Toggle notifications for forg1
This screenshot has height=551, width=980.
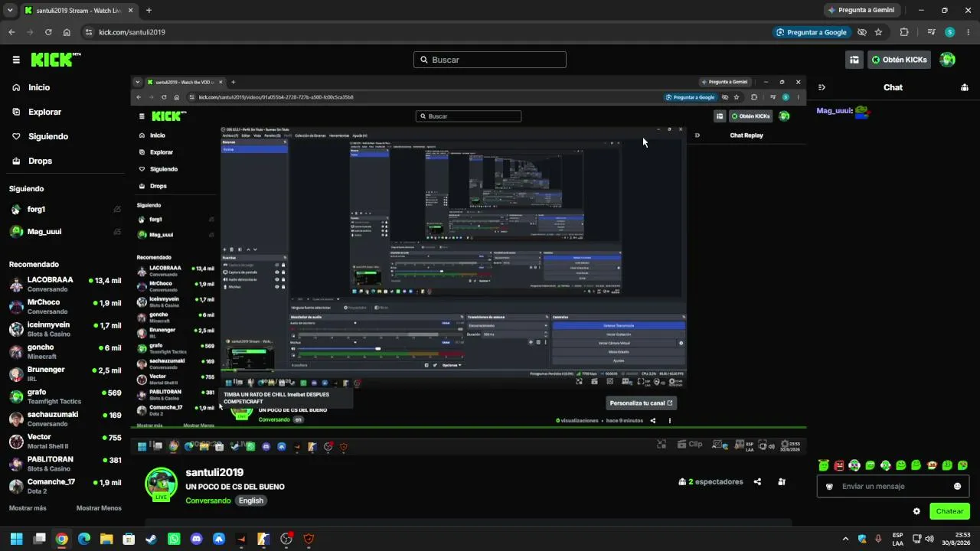coord(117,209)
